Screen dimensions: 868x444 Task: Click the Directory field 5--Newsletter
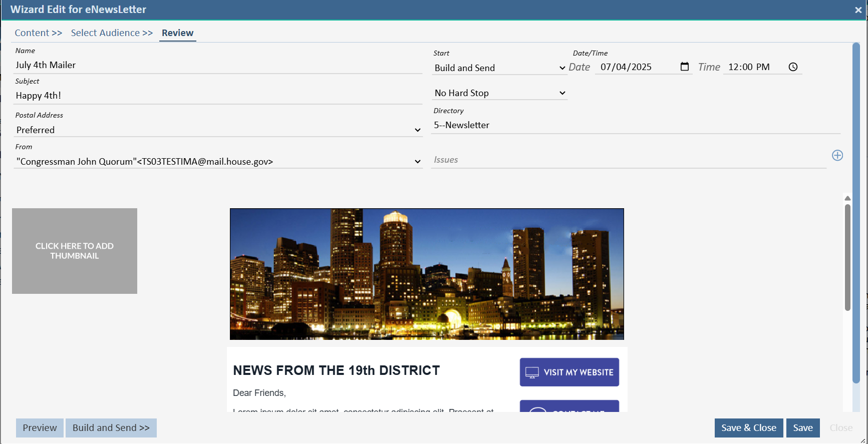coord(636,125)
